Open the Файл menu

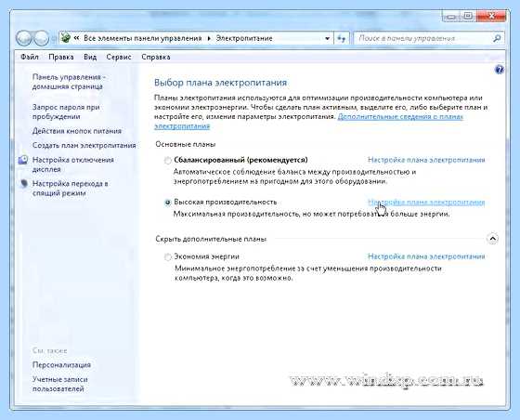point(30,57)
